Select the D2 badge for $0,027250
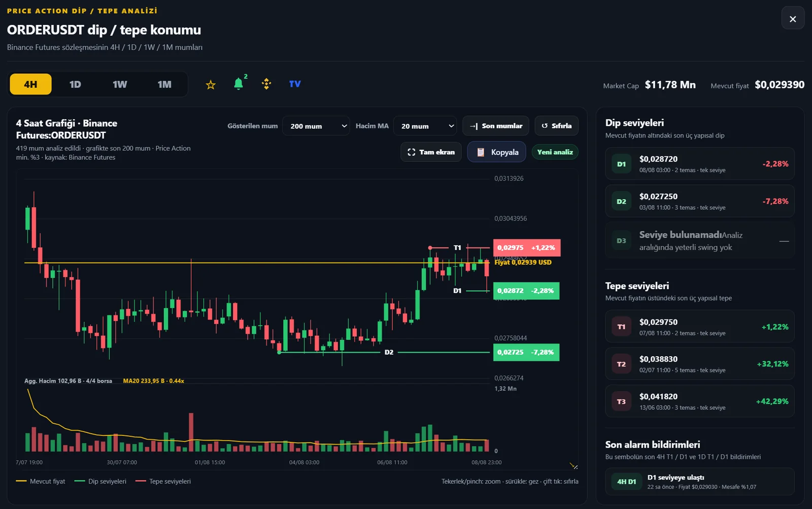The height and width of the screenshot is (509, 812). [x=621, y=202]
